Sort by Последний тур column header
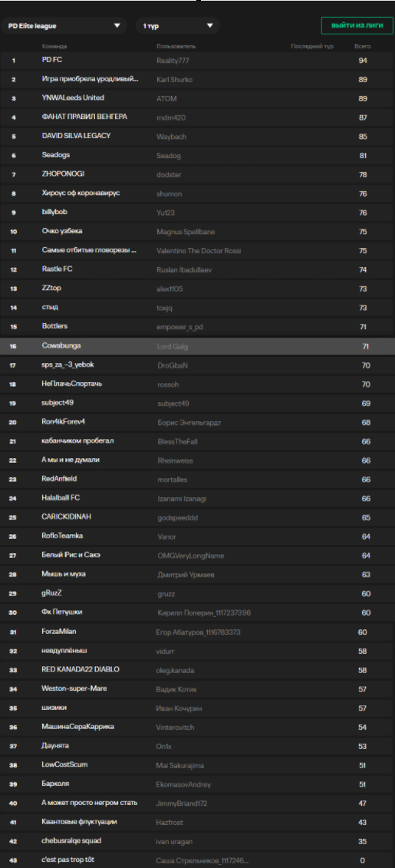The image size is (395, 868). pyautogui.click(x=312, y=47)
